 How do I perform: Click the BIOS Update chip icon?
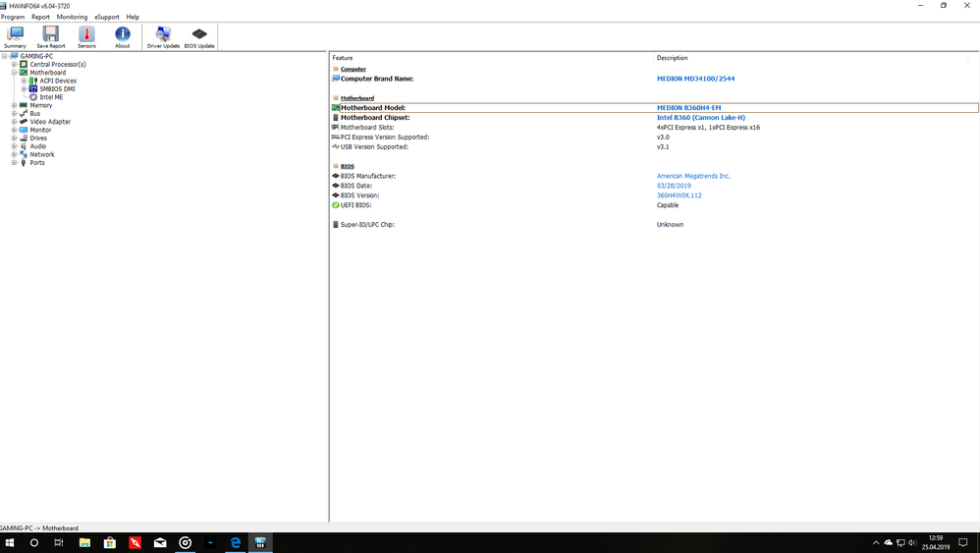(x=199, y=37)
